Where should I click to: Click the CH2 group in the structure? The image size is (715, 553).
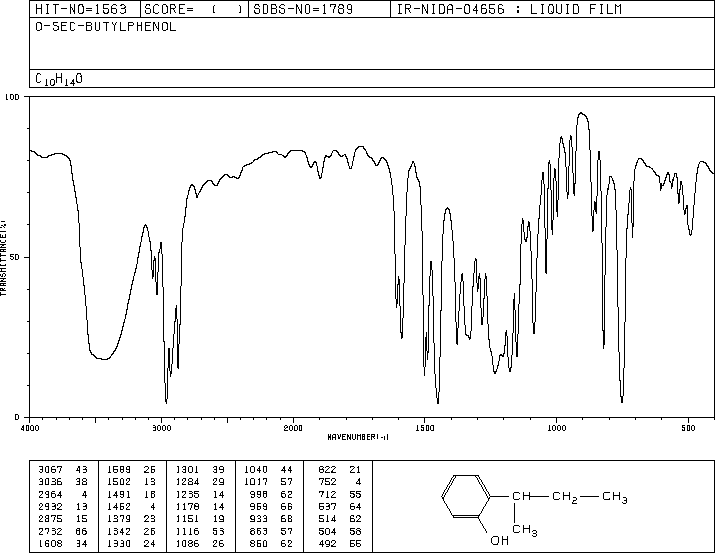[565, 497]
